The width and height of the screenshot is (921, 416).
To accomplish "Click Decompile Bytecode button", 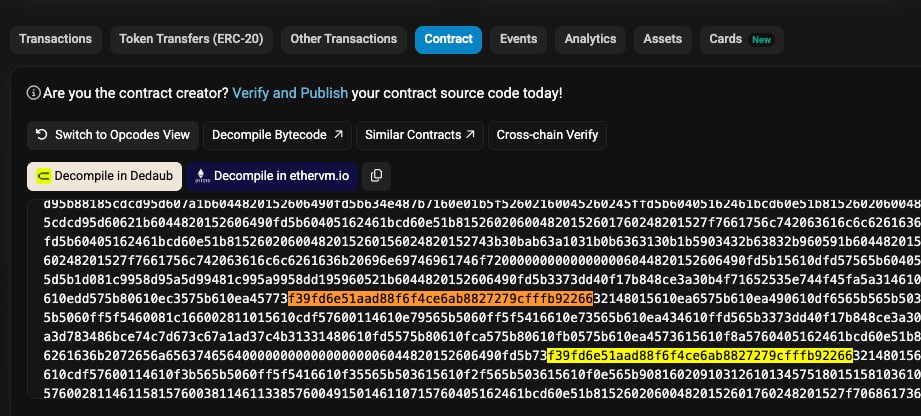I will (277, 135).
